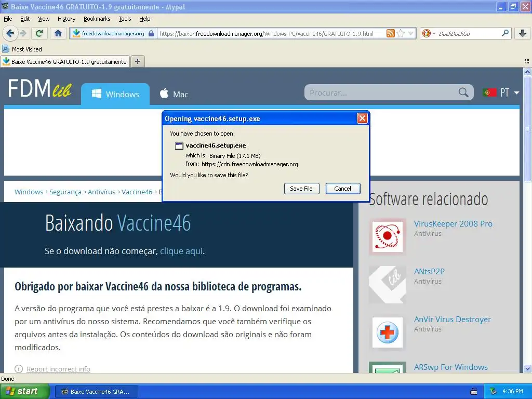Switch to the Windows platform tab
The height and width of the screenshot is (399, 532).
[115, 94]
